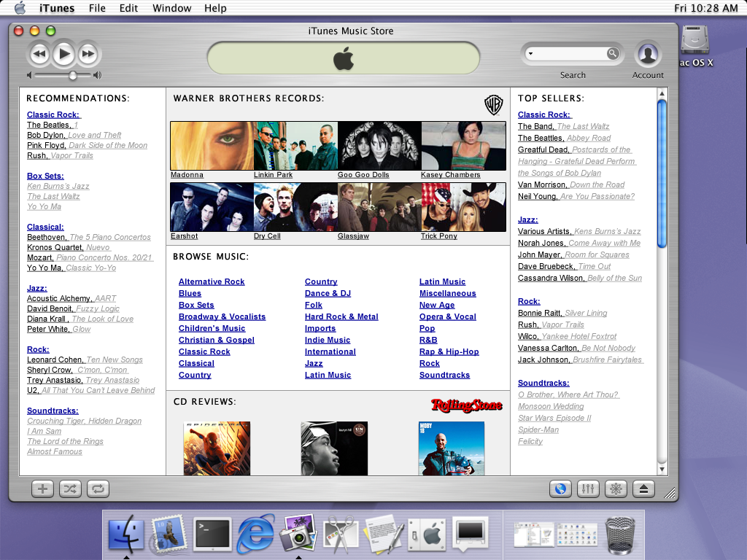Click the scrollbar up arrow
Screen dimensions: 747x560
[x=662, y=93]
